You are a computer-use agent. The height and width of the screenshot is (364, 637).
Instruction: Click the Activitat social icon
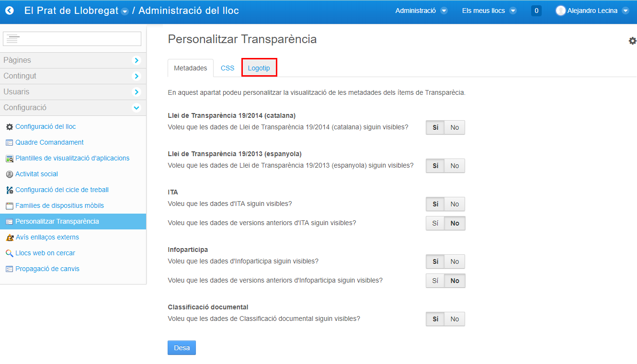(9, 174)
